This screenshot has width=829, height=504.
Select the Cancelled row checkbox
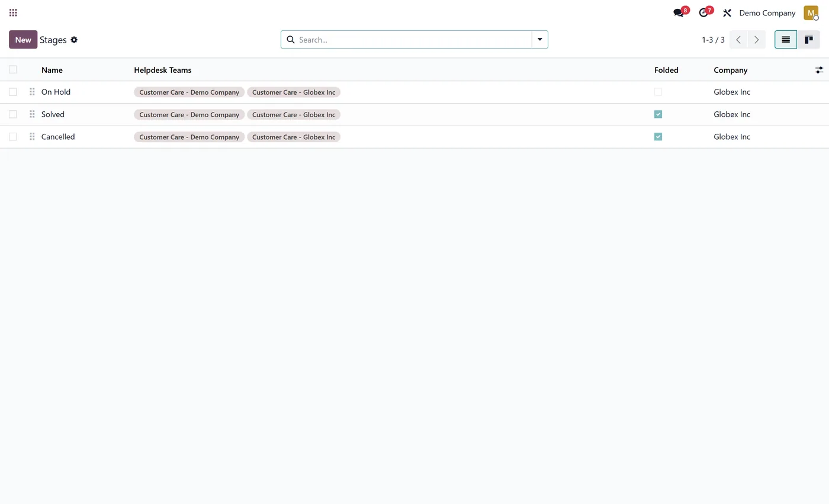click(12, 137)
